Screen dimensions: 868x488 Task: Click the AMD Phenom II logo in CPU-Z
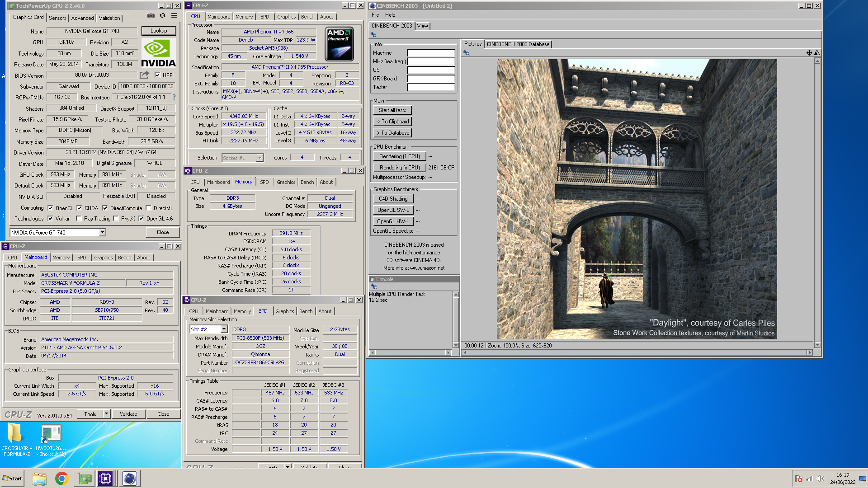(340, 44)
